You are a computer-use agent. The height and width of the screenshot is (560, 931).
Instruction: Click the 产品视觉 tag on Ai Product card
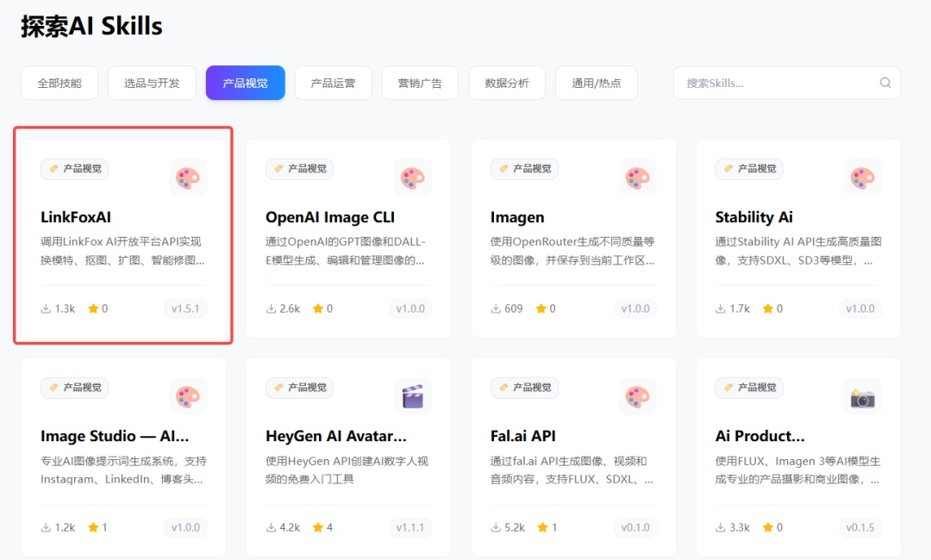(749, 388)
